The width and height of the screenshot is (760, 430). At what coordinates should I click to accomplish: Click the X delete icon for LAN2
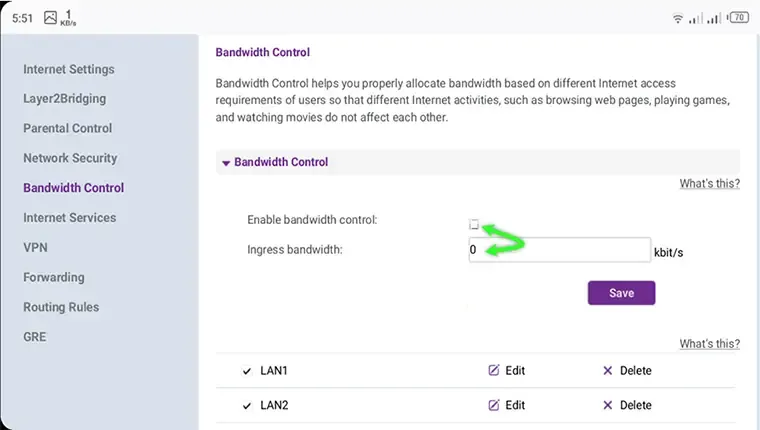pos(607,405)
